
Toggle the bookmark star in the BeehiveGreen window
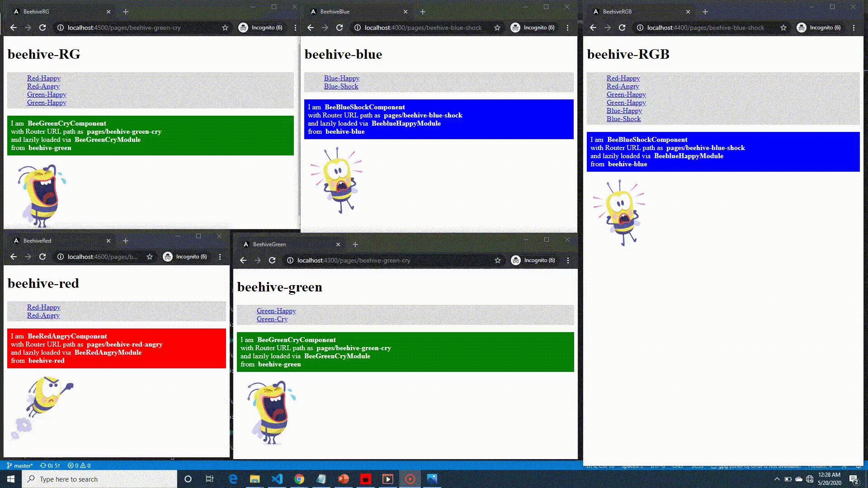click(x=498, y=260)
